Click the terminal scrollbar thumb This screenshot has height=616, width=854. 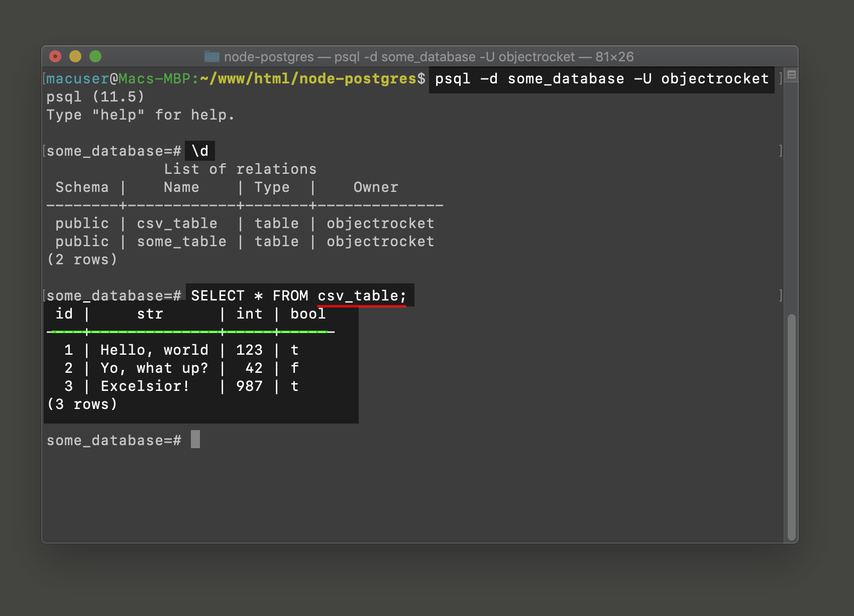tap(792, 427)
